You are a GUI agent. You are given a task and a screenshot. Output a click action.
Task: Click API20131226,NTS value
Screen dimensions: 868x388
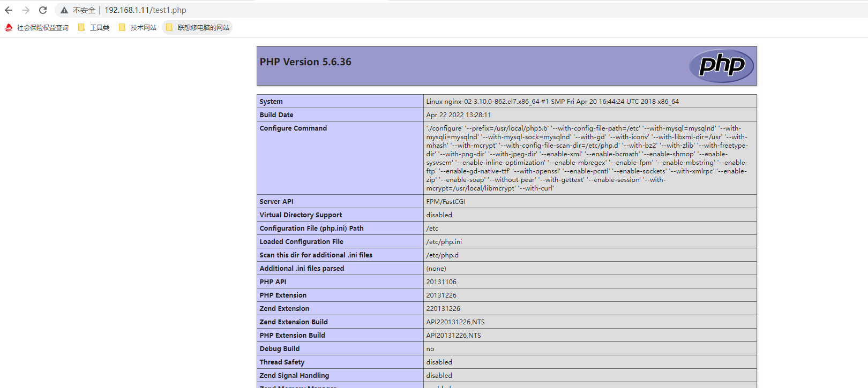(x=454, y=336)
